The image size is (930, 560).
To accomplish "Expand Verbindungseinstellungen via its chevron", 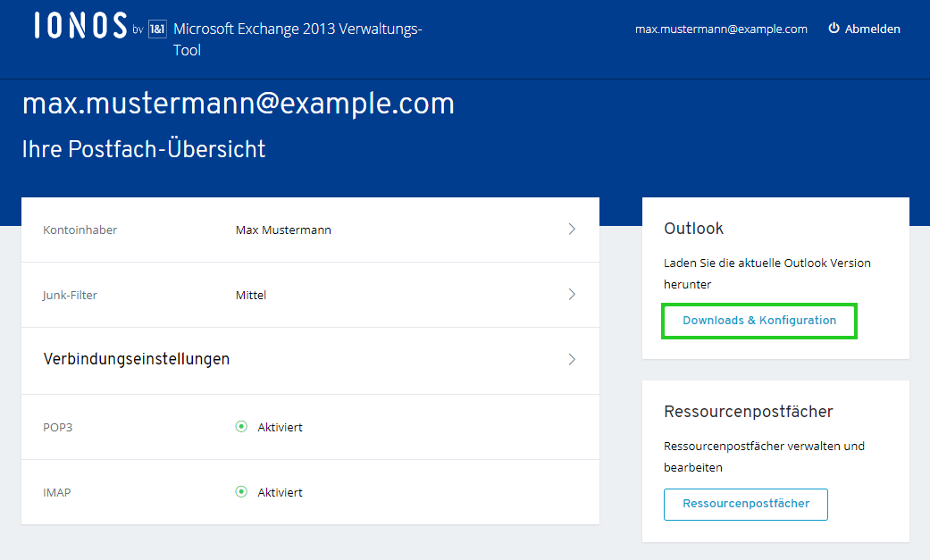I will 572,360.
